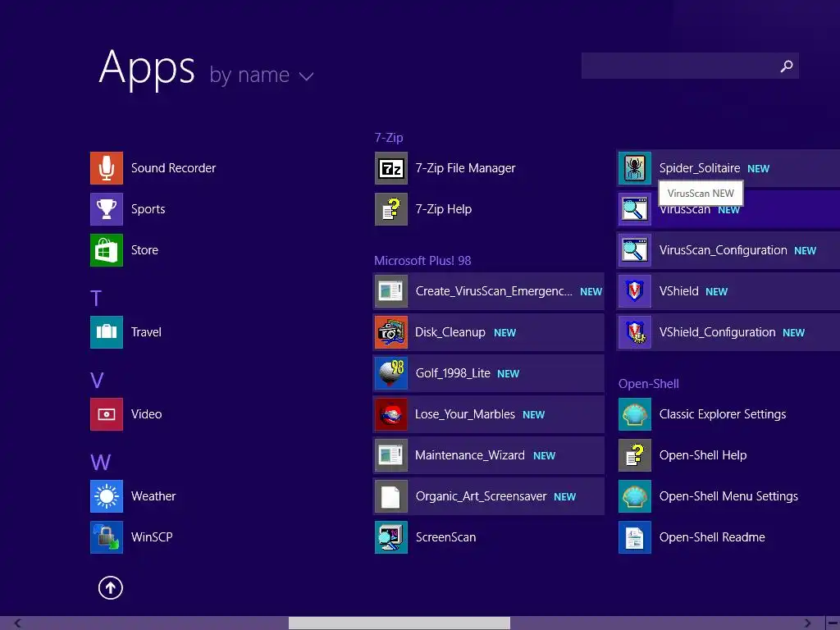Open the Sound Recorder app icon
This screenshot has width=840, height=630.
(106, 167)
